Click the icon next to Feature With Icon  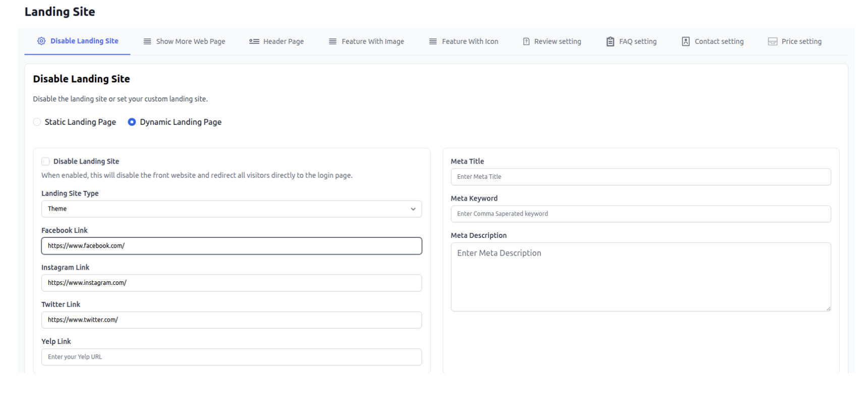tap(433, 41)
